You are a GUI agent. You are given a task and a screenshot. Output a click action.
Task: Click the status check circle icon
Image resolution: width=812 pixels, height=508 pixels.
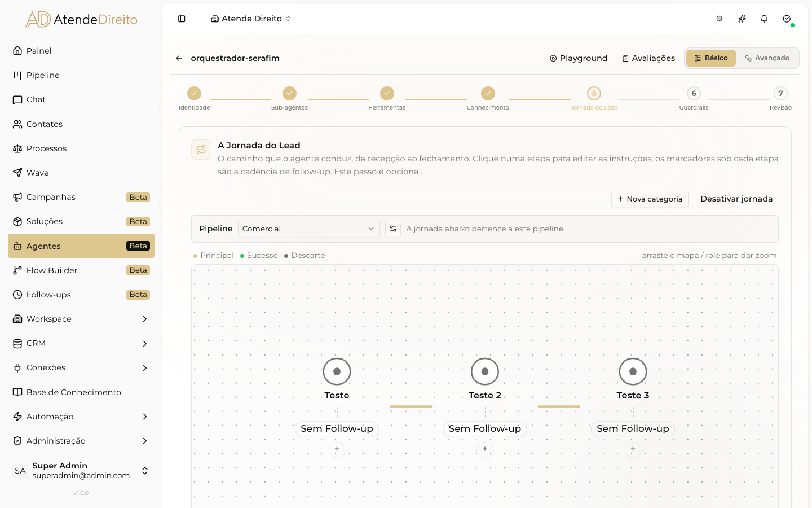(x=787, y=19)
